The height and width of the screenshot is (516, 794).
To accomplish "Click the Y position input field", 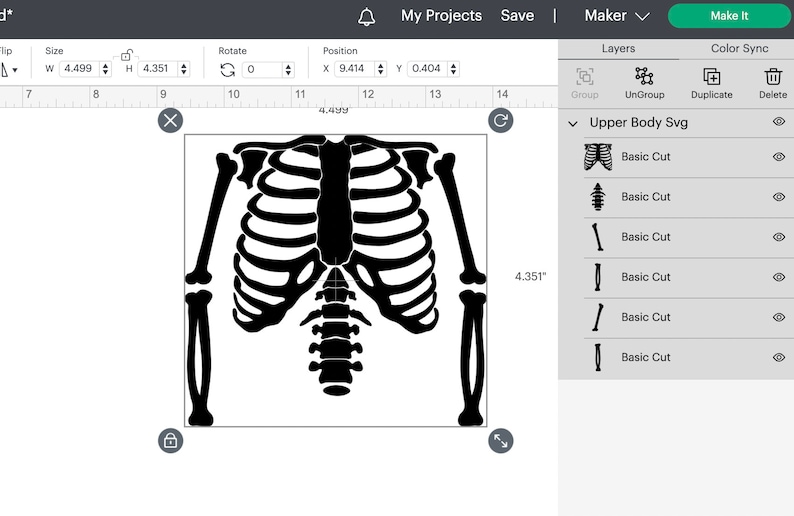I will (x=427, y=68).
